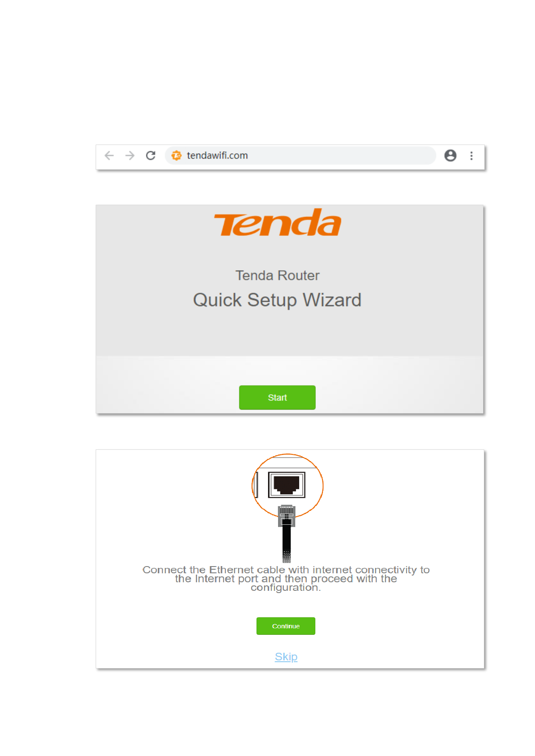
Task: Click the Skip link
Action: (x=286, y=657)
